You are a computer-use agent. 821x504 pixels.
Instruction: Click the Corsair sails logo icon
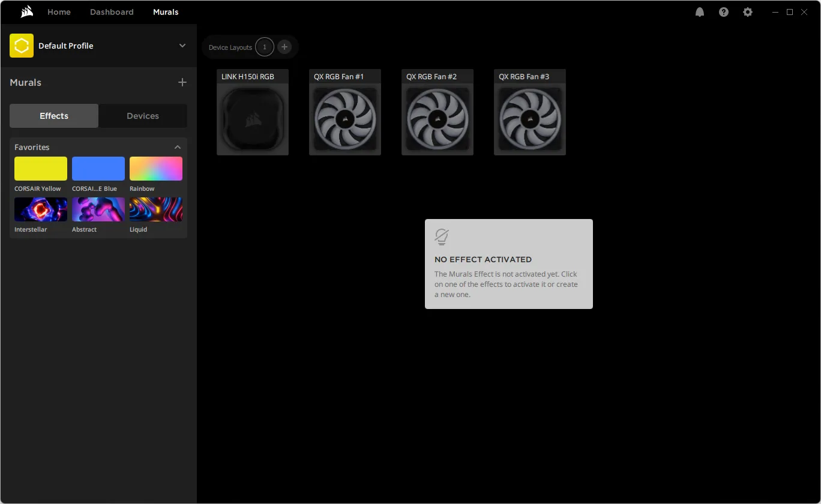click(x=26, y=12)
